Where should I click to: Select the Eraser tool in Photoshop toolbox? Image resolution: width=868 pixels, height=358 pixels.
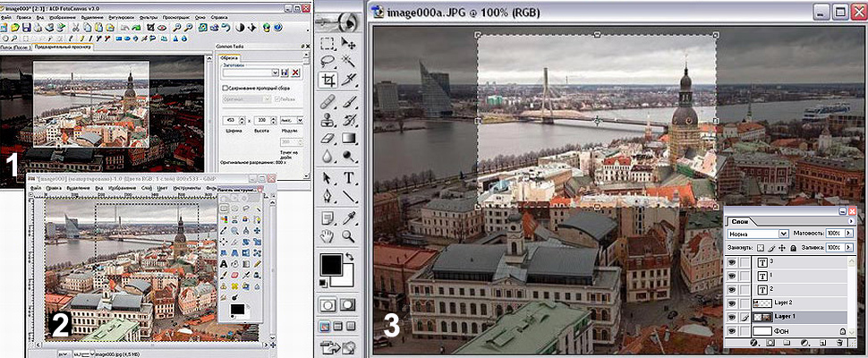(x=328, y=138)
